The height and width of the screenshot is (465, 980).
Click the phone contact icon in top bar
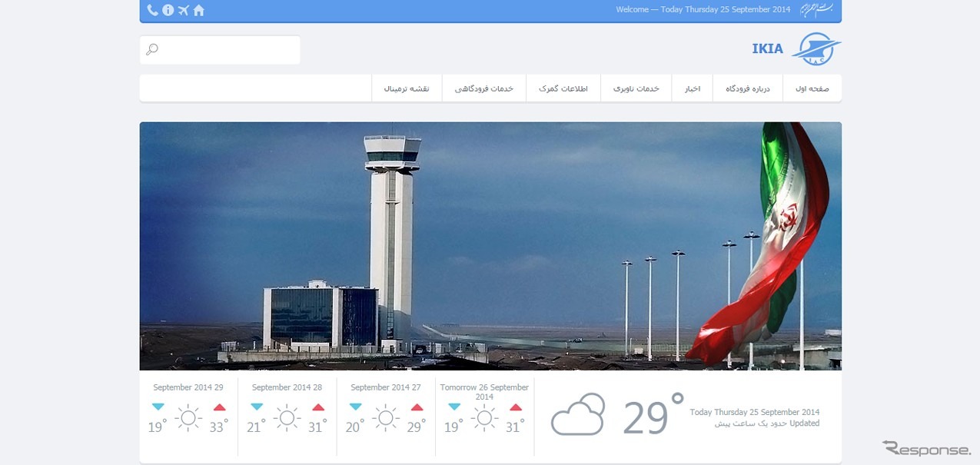coord(152,10)
